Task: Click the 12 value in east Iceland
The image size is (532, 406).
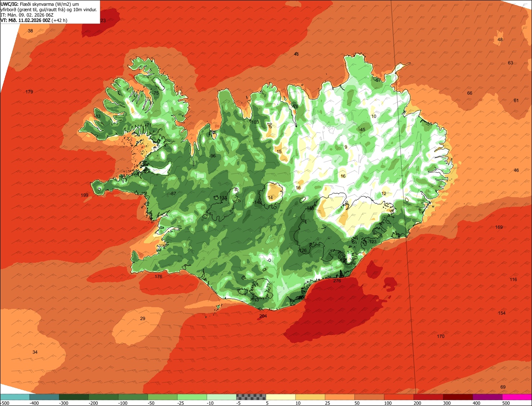Action: click(384, 194)
